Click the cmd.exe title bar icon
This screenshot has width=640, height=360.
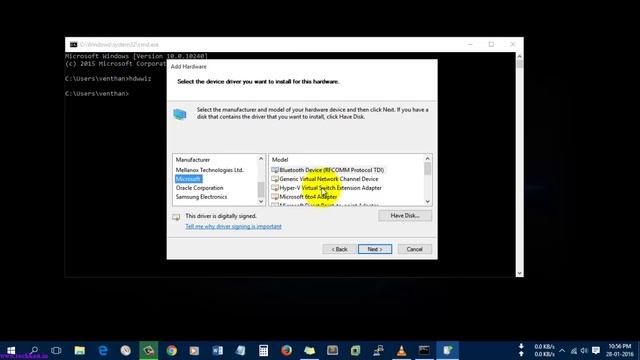(x=73, y=44)
